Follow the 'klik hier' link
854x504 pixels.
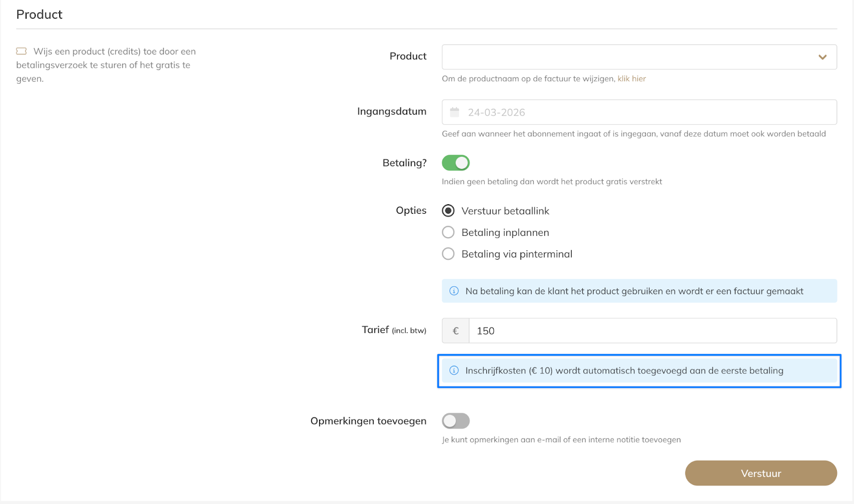[x=631, y=78]
